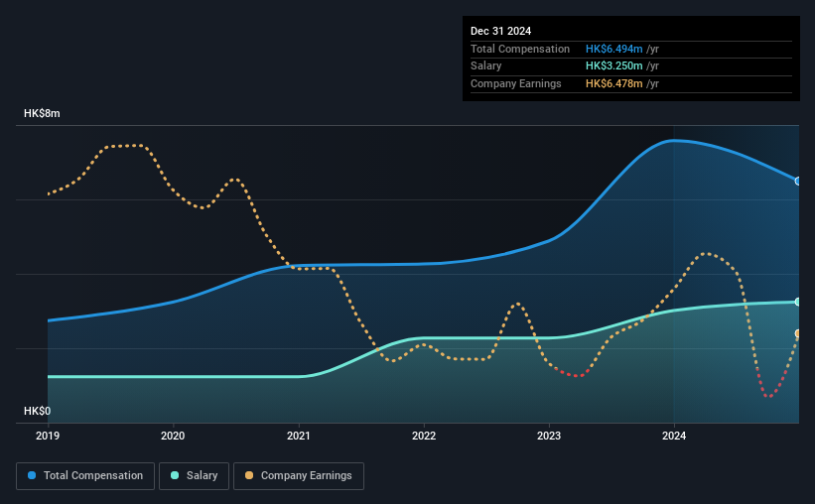
Task: Click the Total Compensation label in tooltip
Action: click(x=520, y=49)
